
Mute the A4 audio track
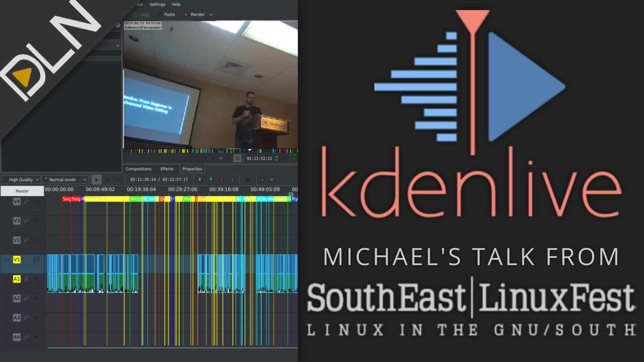click(36, 337)
